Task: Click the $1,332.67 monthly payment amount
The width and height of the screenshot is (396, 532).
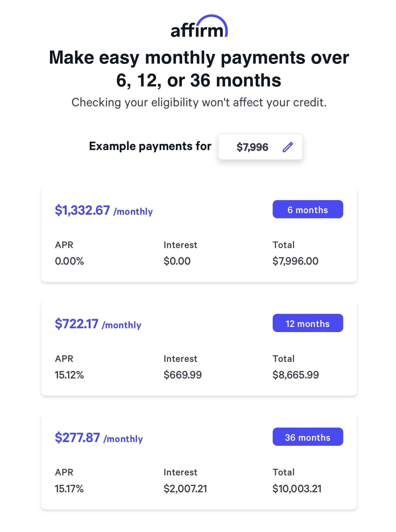Action: click(82, 210)
